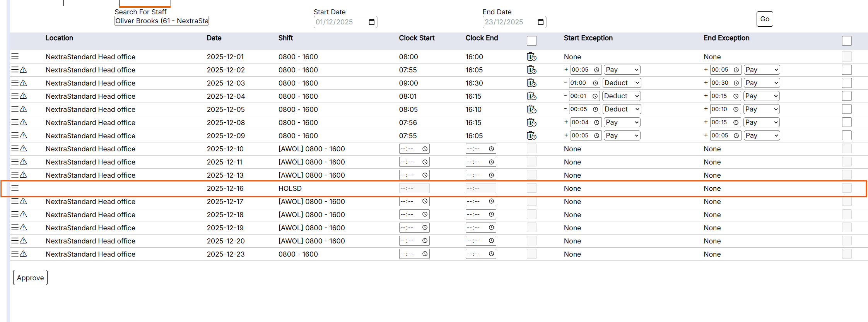Click the warning triangle on the 2025-12-13 row
This screenshot has width=868, height=322.
pyautogui.click(x=23, y=175)
